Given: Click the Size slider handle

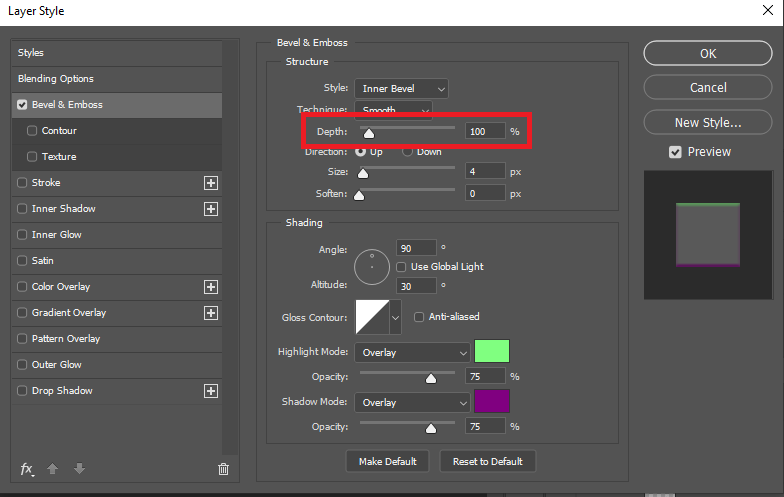Looking at the screenshot, I should tap(363, 173).
